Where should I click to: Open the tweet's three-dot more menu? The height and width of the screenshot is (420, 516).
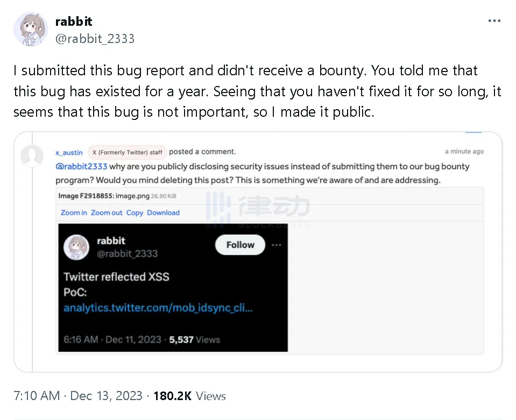494,21
